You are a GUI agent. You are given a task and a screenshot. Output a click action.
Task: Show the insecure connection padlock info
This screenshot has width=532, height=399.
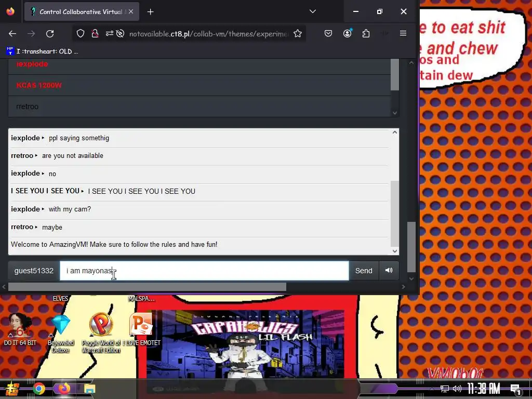tap(95, 33)
